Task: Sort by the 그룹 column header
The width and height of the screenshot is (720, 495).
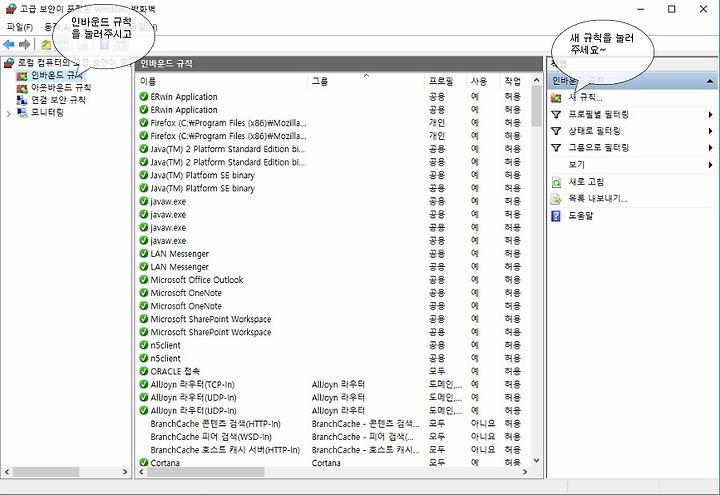Action: pyautogui.click(x=366, y=81)
